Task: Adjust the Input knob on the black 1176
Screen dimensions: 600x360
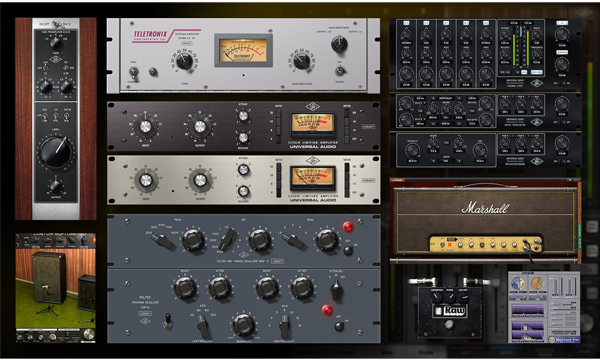Action: 145,126
